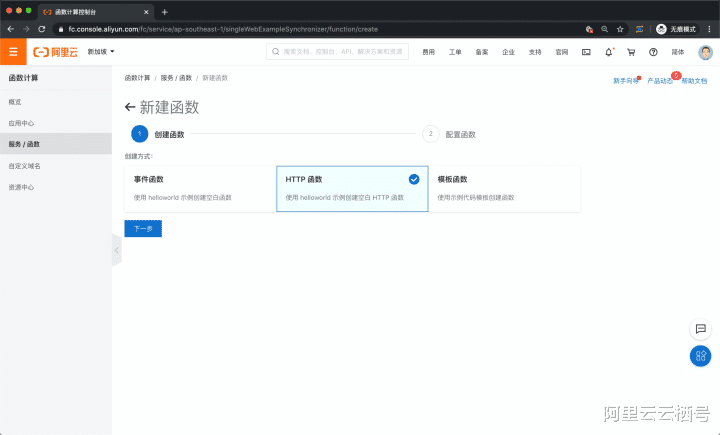This screenshot has height=435, width=720.
Task: Open the orange hamburger menu
Action: pyautogui.click(x=13, y=52)
